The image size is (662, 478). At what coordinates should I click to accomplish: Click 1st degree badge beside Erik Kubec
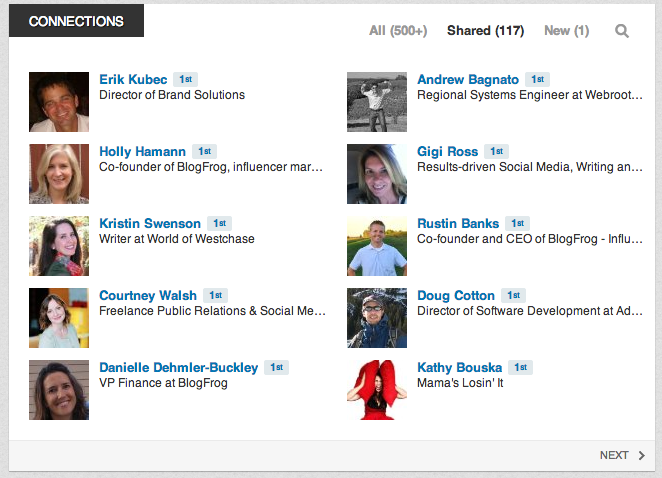tap(185, 79)
